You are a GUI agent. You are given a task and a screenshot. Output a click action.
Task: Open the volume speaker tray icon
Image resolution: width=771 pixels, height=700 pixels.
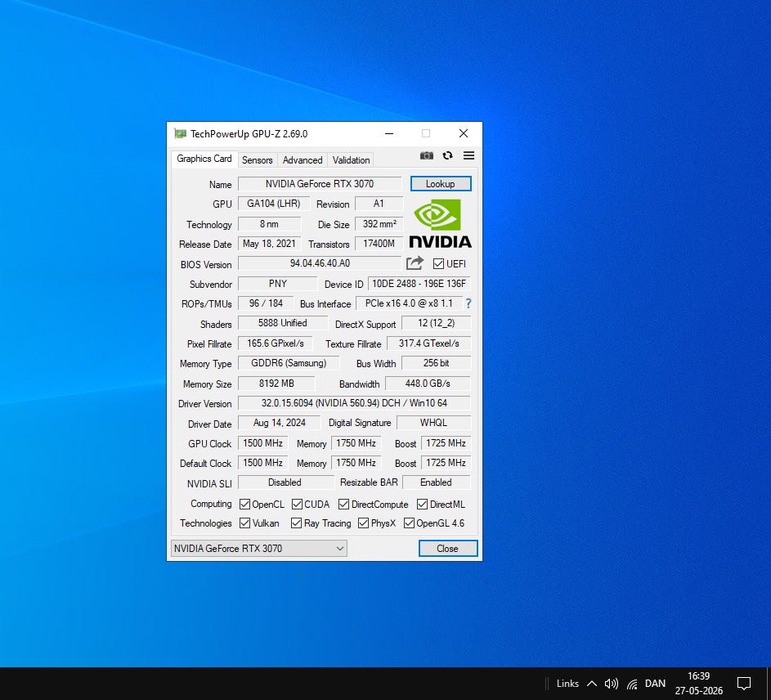click(x=612, y=684)
